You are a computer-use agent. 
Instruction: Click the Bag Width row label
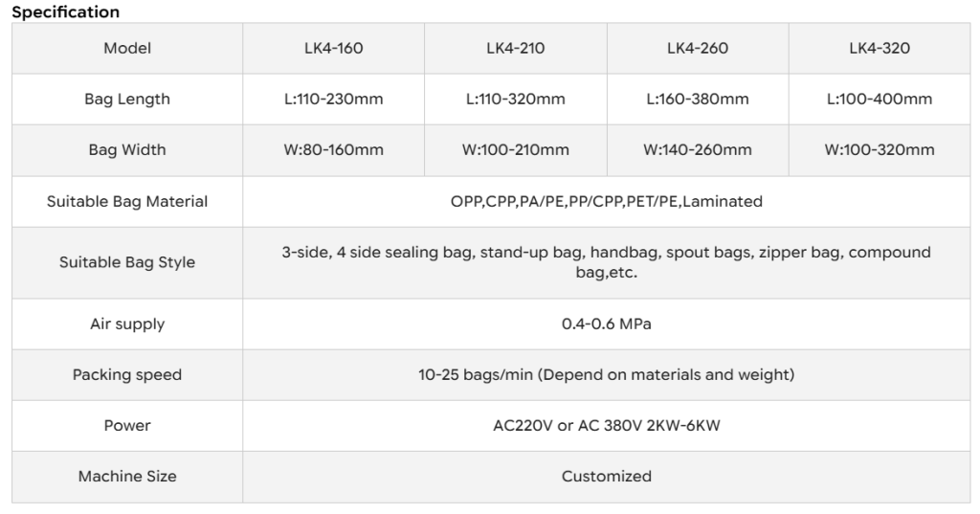pyautogui.click(x=127, y=150)
